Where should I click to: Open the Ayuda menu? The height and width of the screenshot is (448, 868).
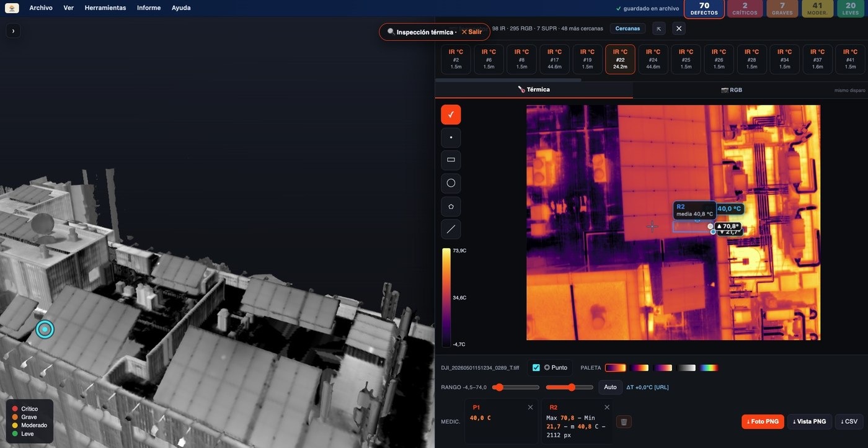(181, 8)
